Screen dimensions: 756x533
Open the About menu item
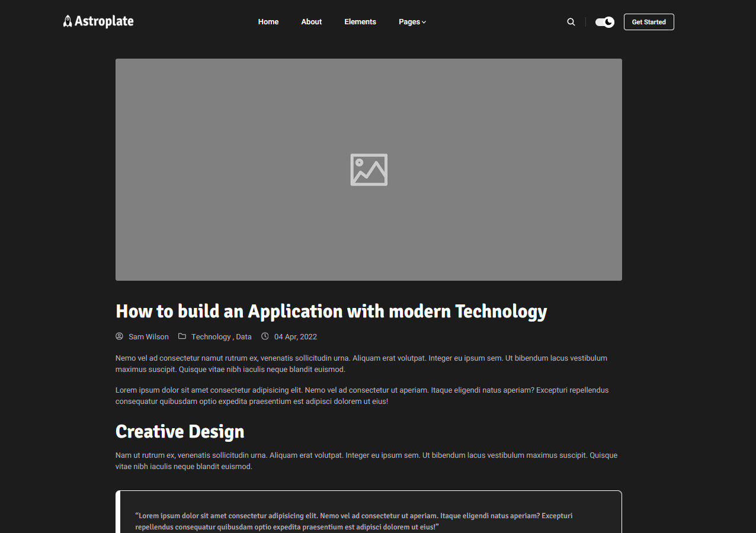click(311, 22)
